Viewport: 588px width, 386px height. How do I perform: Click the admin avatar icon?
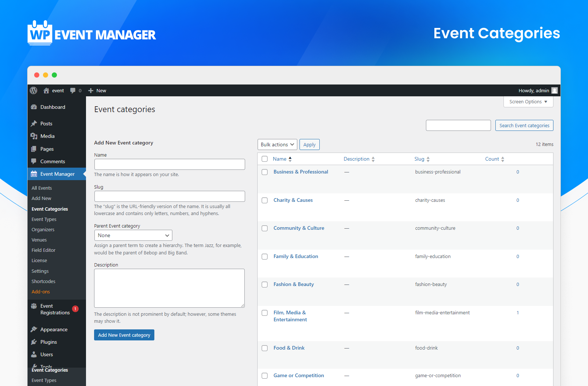(x=555, y=90)
